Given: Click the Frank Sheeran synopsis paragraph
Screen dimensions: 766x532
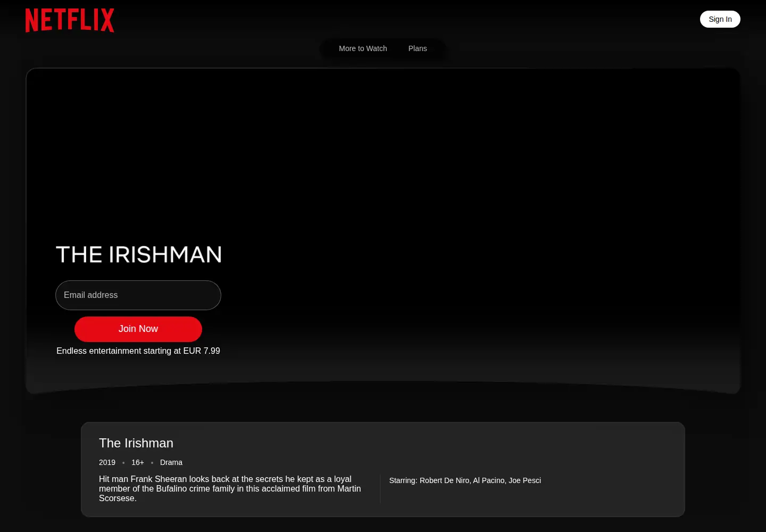Looking at the screenshot, I should [230, 488].
